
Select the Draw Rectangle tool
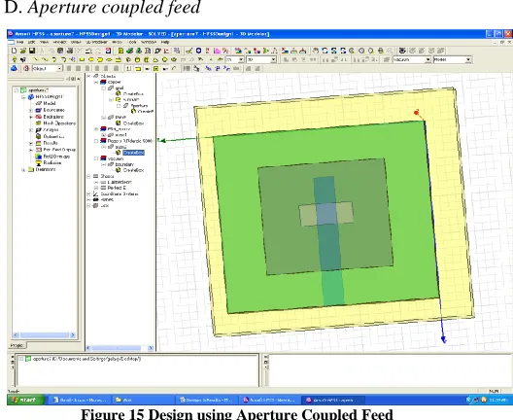(x=82, y=59)
